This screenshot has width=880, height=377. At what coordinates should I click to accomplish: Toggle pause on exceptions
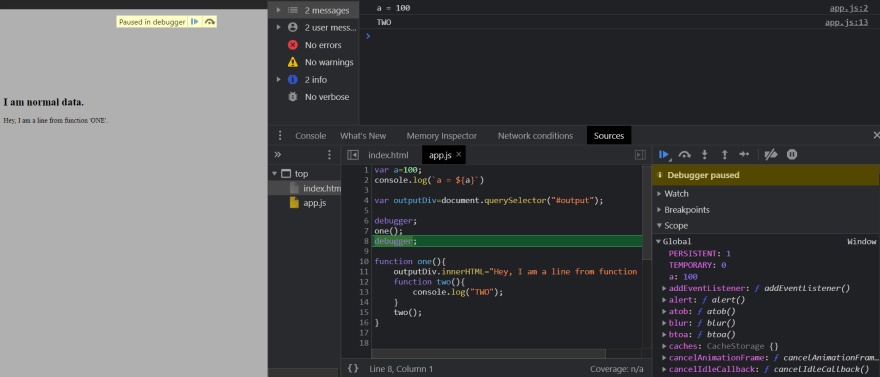coord(792,155)
